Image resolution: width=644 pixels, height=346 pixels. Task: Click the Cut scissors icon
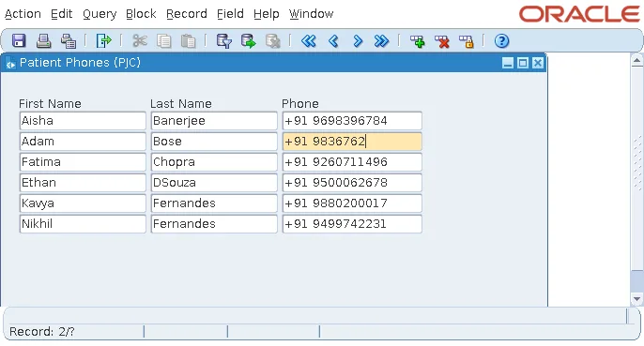(140, 41)
